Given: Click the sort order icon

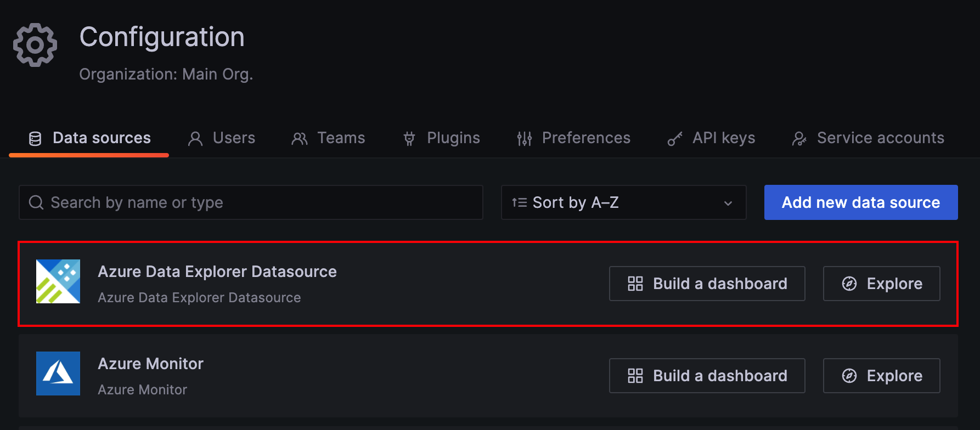Looking at the screenshot, I should pos(519,203).
